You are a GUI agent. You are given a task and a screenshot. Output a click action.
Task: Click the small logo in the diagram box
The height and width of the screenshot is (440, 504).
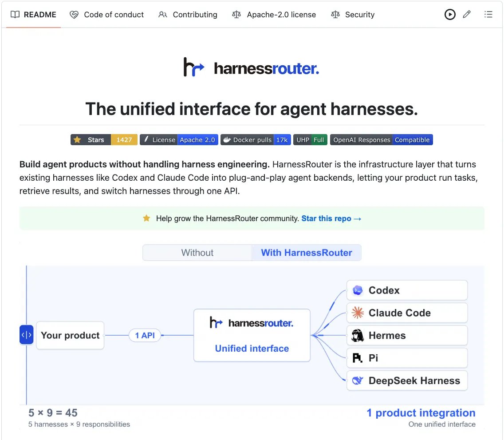216,323
